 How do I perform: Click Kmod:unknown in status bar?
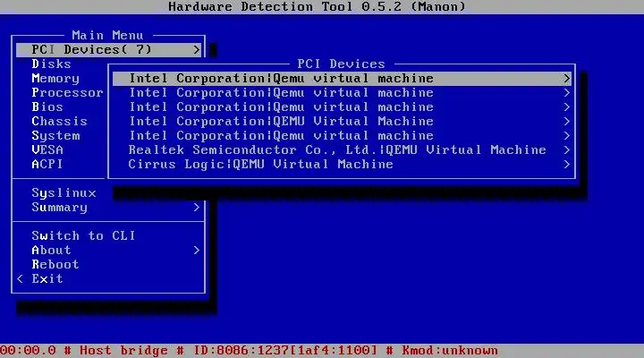[450, 351]
